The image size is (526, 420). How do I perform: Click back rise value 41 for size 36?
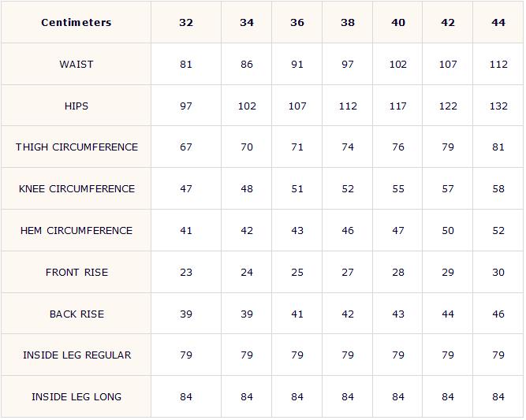pyautogui.click(x=297, y=314)
